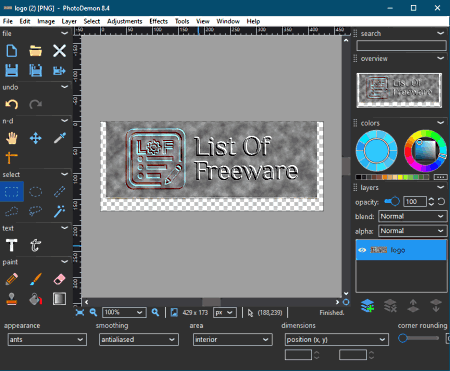Select the Move layer tool

(36, 138)
